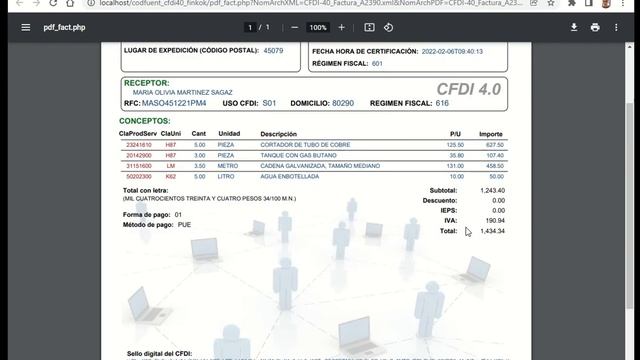Screen dimensions: 640x360
Task: Click receptor Regimen Fiscal value 616
Action: (442, 103)
